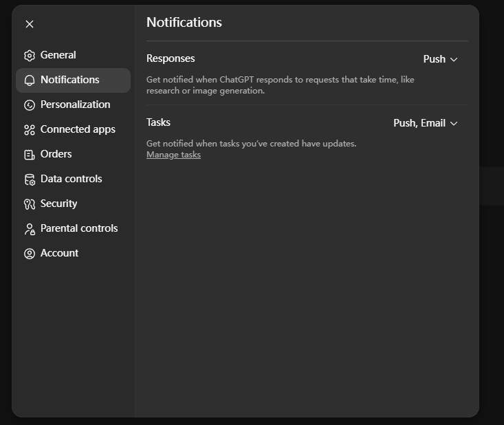Go to the 'Data controls' text label
The width and height of the screenshot is (504, 425).
pyautogui.click(x=71, y=179)
